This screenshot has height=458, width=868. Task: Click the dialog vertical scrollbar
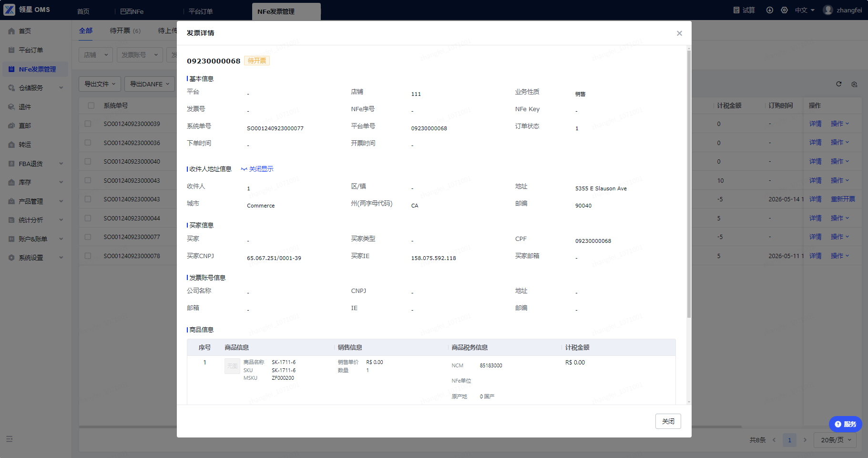pyautogui.click(x=689, y=184)
